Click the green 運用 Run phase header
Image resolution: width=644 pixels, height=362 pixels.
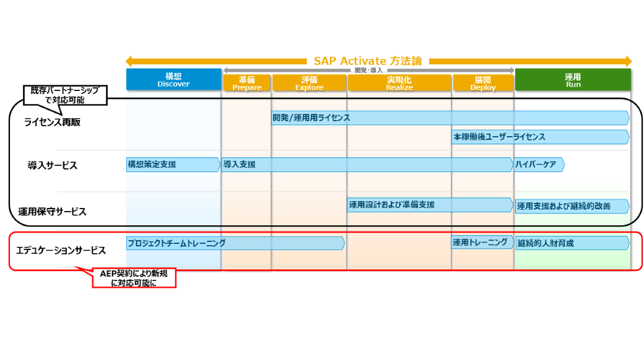(x=573, y=80)
